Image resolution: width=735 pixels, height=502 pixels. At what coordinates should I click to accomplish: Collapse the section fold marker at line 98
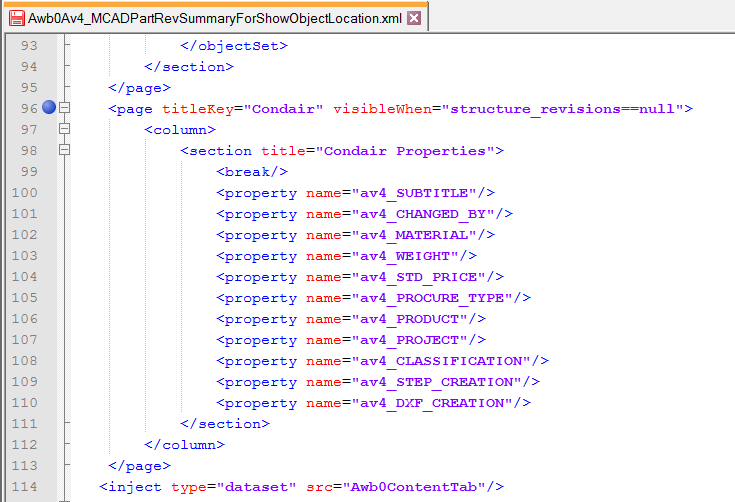(65, 150)
